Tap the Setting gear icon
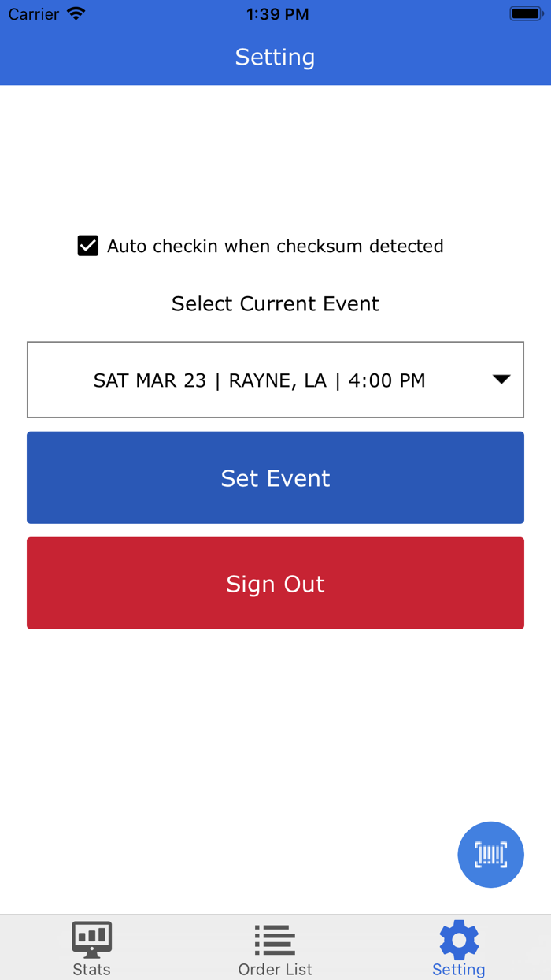The width and height of the screenshot is (551, 980). [458, 939]
